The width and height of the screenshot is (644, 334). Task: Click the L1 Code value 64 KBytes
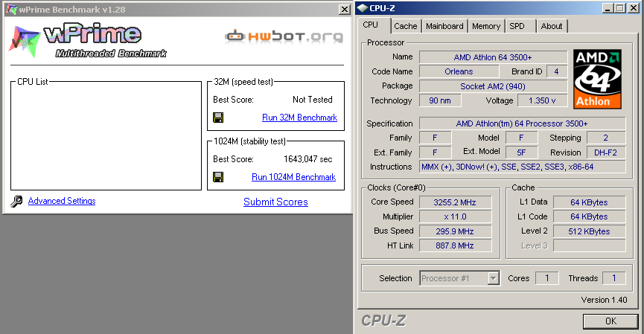click(589, 216)
